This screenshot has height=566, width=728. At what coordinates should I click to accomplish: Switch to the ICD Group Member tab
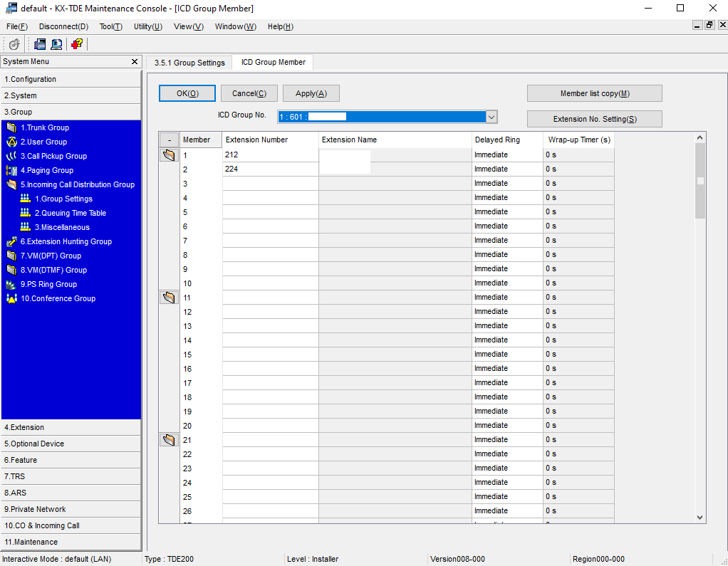pos(273,62)
